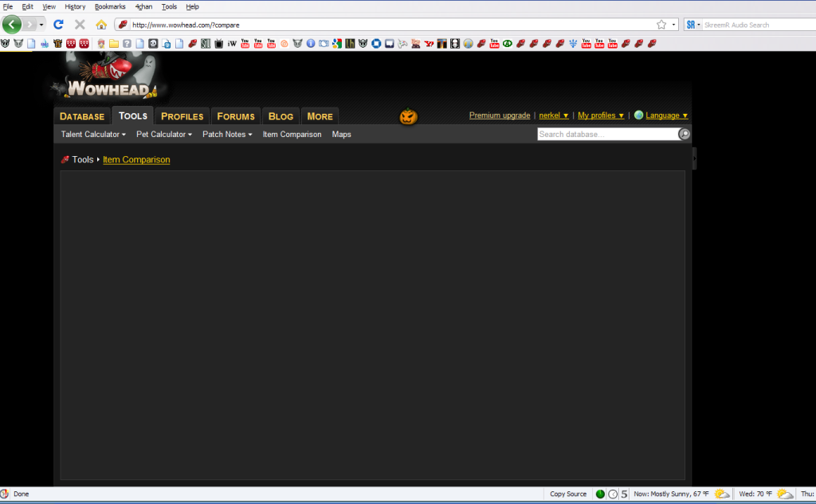Go back using the green Back arrow

pos(11,25)
